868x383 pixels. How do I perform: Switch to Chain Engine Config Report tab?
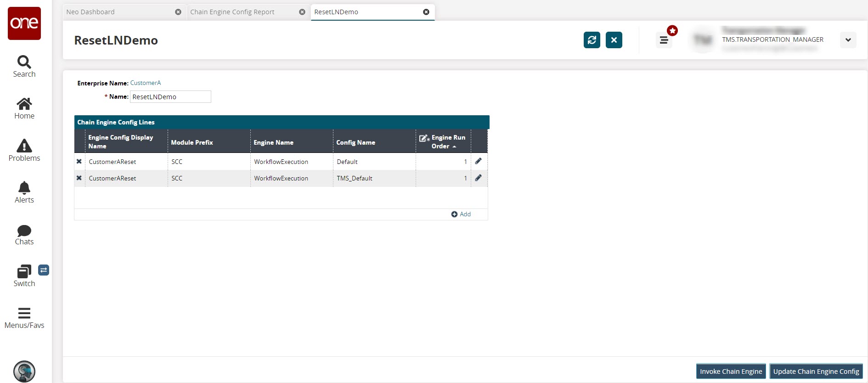[232, 12]
